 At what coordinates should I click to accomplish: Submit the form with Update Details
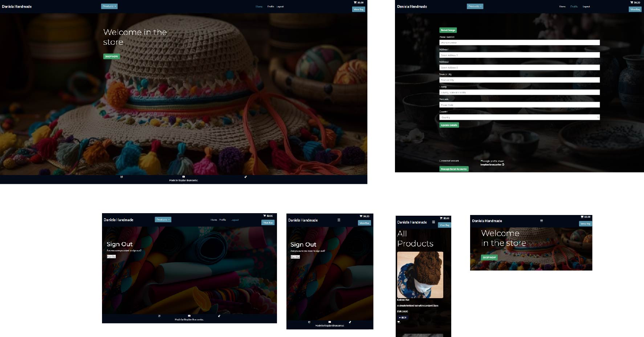coord(449,125)
